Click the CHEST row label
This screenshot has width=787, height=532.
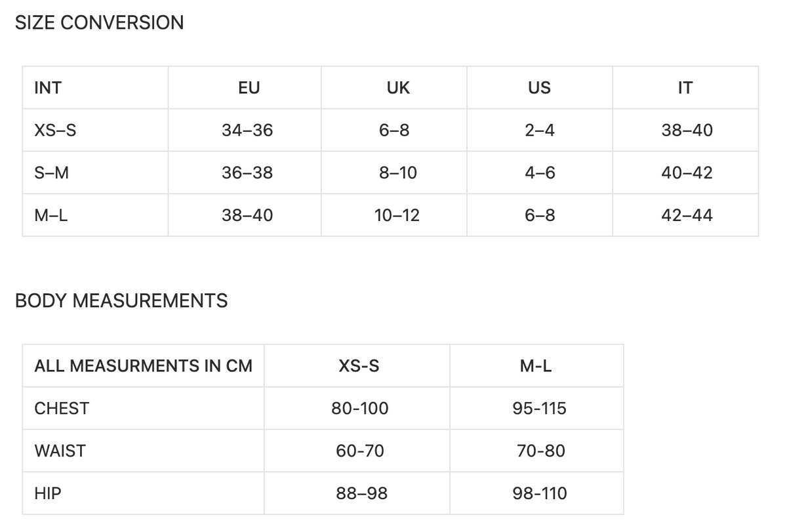62,409
